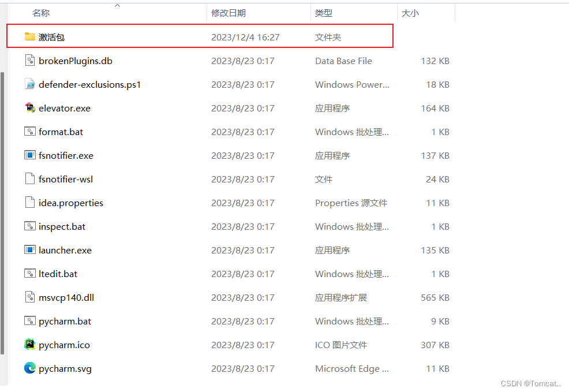Viewport: 569px width, 392px height.
Task: Select the file name inspect.bat
Action: point(62,226)
